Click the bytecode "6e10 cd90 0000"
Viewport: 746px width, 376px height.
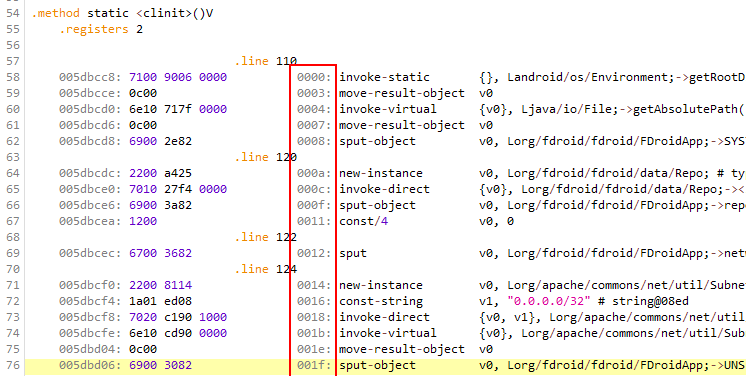(x=178, y=333)
